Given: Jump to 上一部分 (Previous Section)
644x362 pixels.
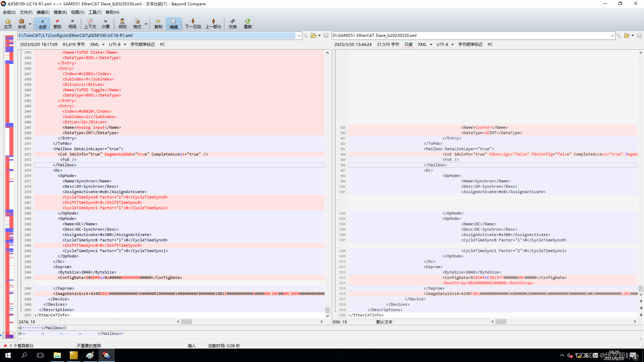Looking at the screenshot, I should point(213,24).
